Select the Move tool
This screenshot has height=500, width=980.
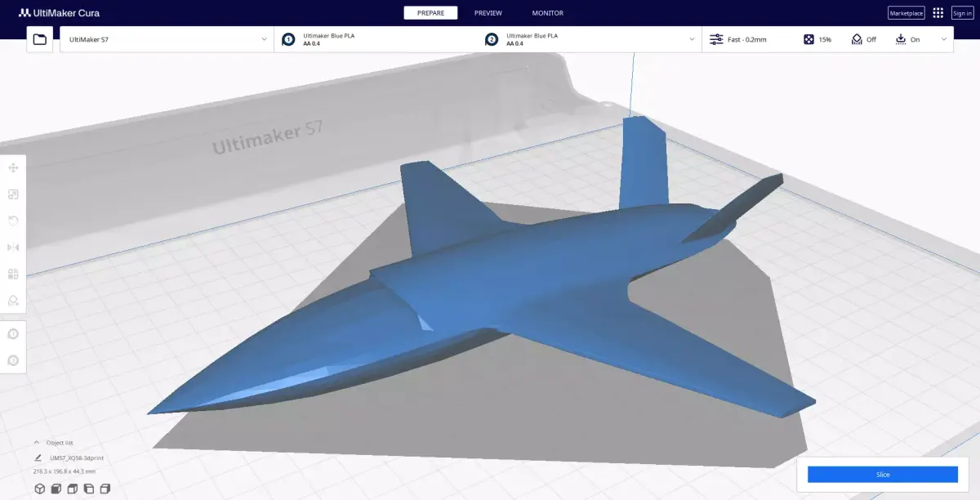[x=14, y=167]
